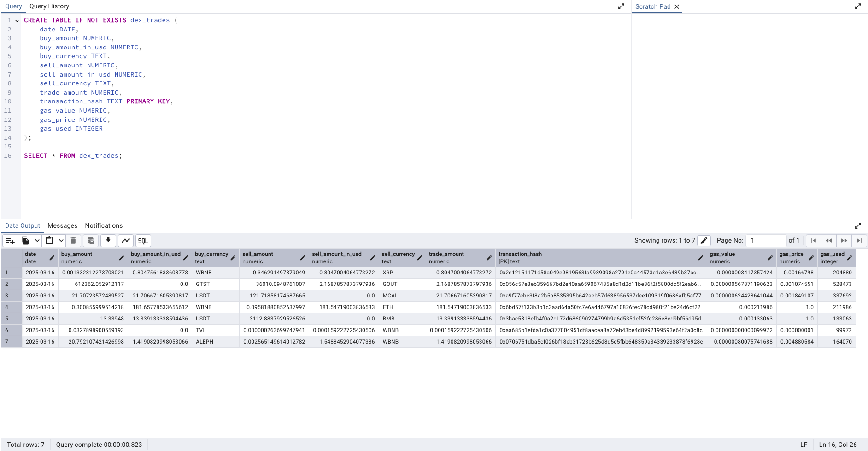Image resolution: width=868 pixels, height=451 pixels.
Task: Open the Notifications tab
Action: click(x=104, y=225)
